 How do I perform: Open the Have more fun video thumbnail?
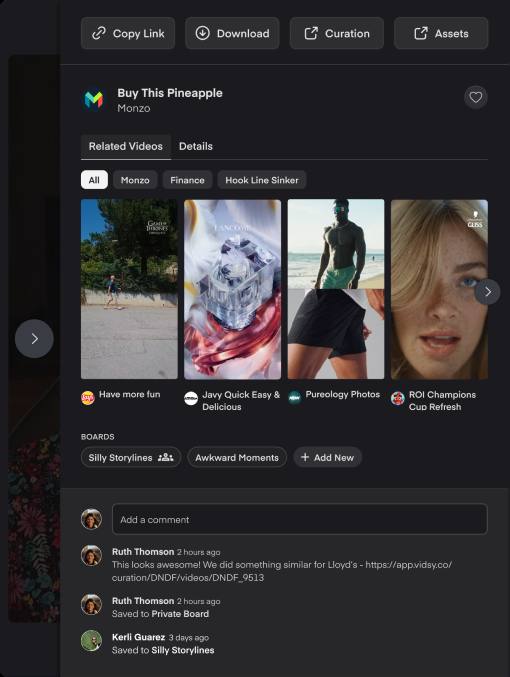(129, 289)
